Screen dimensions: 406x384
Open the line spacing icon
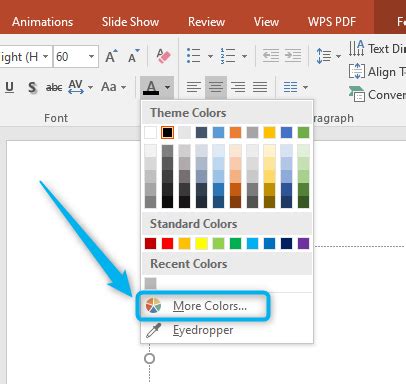click(324, 56)
